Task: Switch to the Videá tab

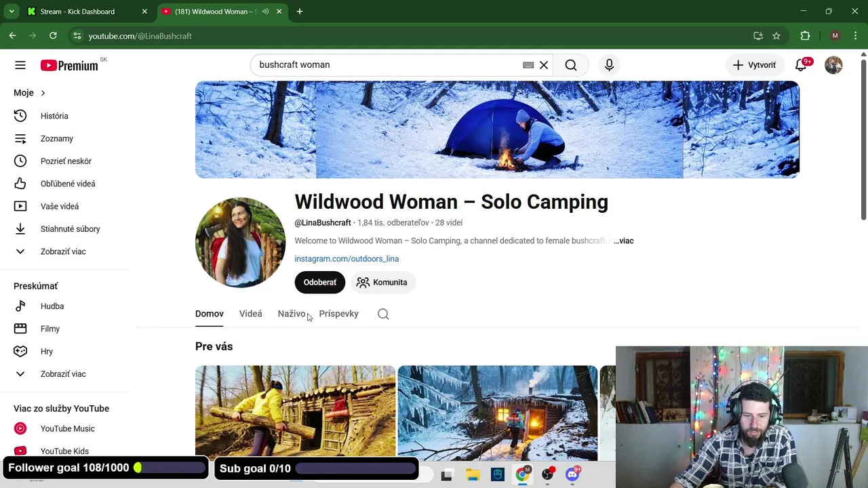Action: click(x=250, y=314)
